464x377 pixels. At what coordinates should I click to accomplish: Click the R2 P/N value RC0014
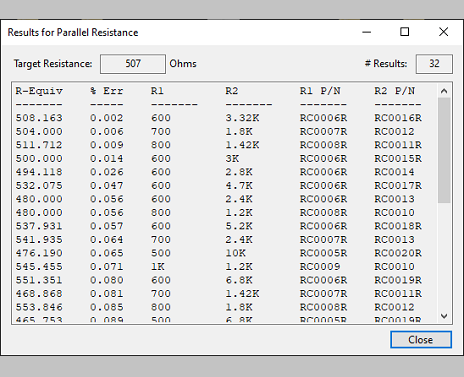click(395, 172)
